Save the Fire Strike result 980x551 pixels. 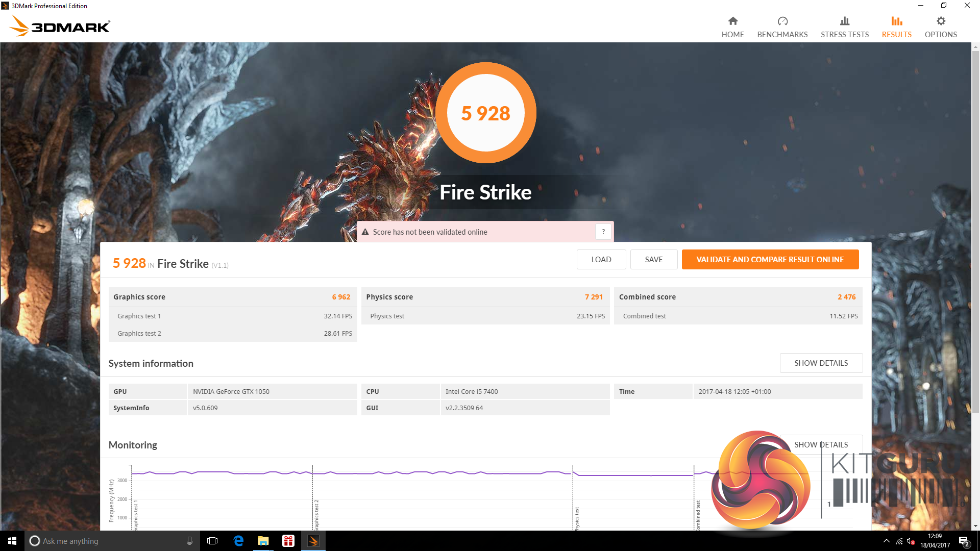(x=653, y=259)
